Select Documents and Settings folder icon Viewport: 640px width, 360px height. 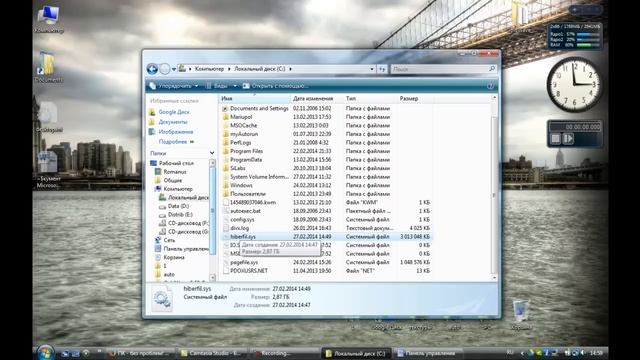pyautogui.click(x=225, y=109)
